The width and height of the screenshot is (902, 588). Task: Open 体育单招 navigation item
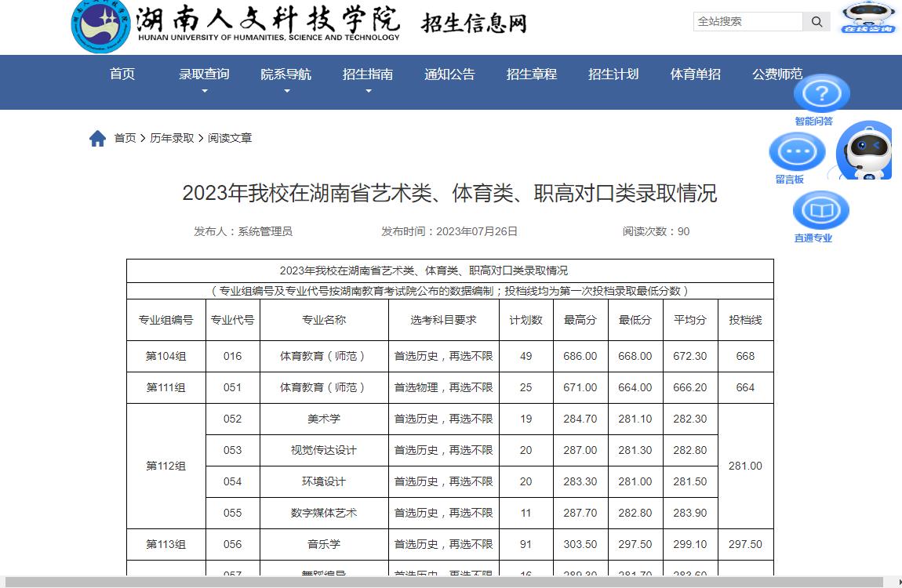pyautogui.click(x=696, y=74)
